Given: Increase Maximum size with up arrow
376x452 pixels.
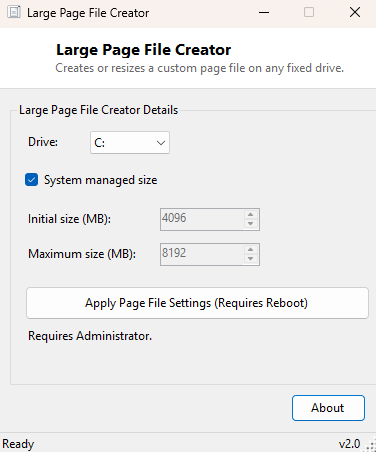Looking at the screenshot, I should pos(251,250).
